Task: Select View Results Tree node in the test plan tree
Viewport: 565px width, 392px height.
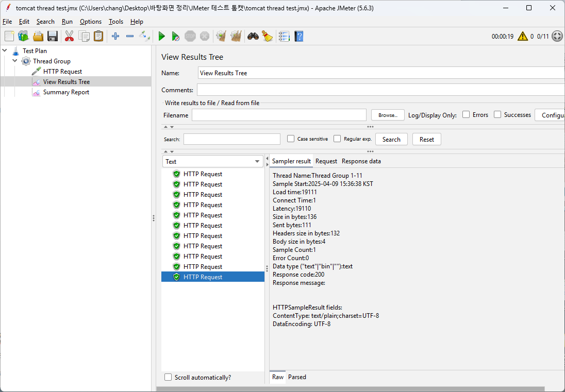Action: click(67, 82)
